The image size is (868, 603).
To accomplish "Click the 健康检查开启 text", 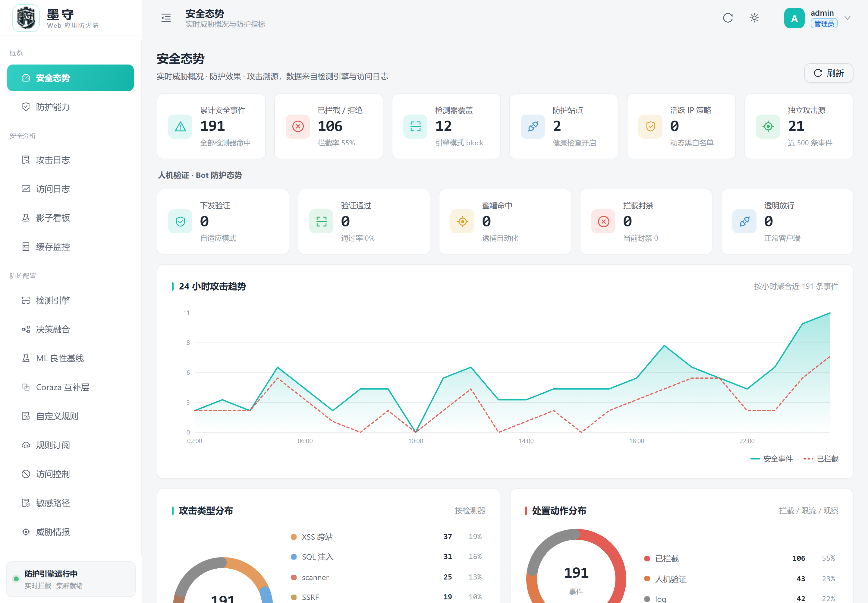I will point(574,143).
